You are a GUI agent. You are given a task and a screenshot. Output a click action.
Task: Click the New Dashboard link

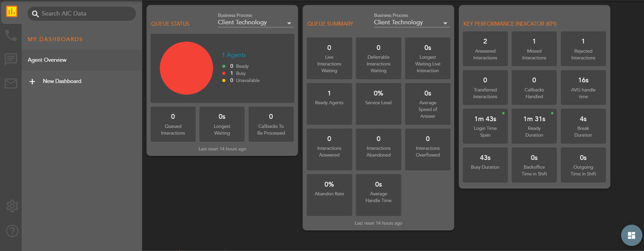click(62, 81)
